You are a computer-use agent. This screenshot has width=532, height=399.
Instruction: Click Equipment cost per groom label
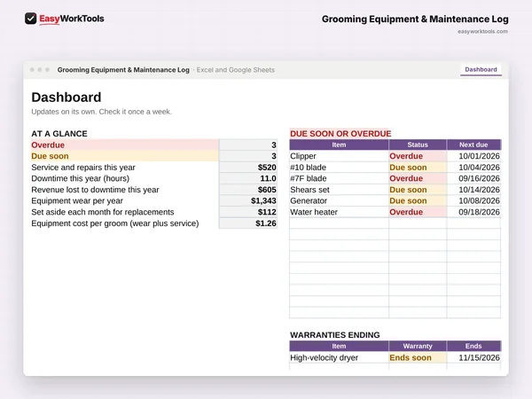tap(115, 223)
